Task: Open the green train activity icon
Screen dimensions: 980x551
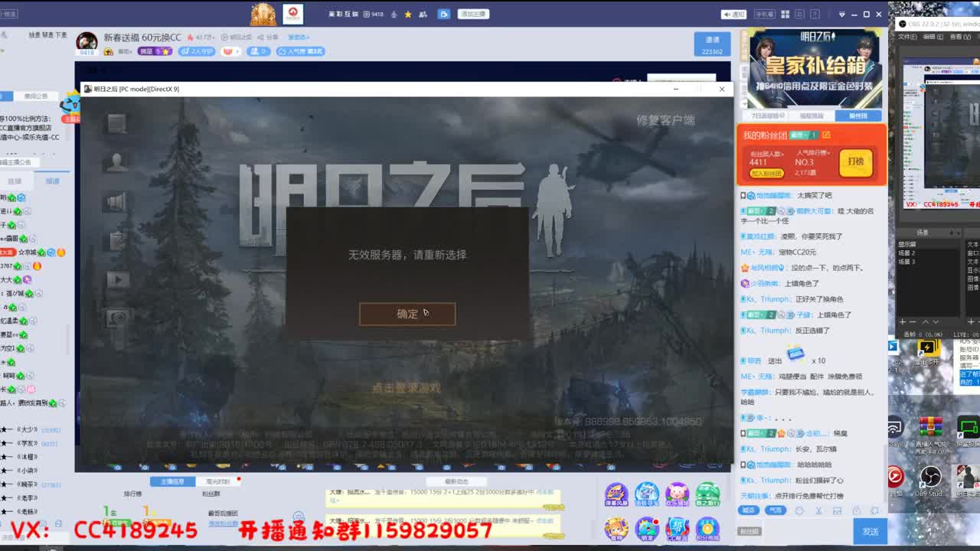Action: (x=707, y=494)
